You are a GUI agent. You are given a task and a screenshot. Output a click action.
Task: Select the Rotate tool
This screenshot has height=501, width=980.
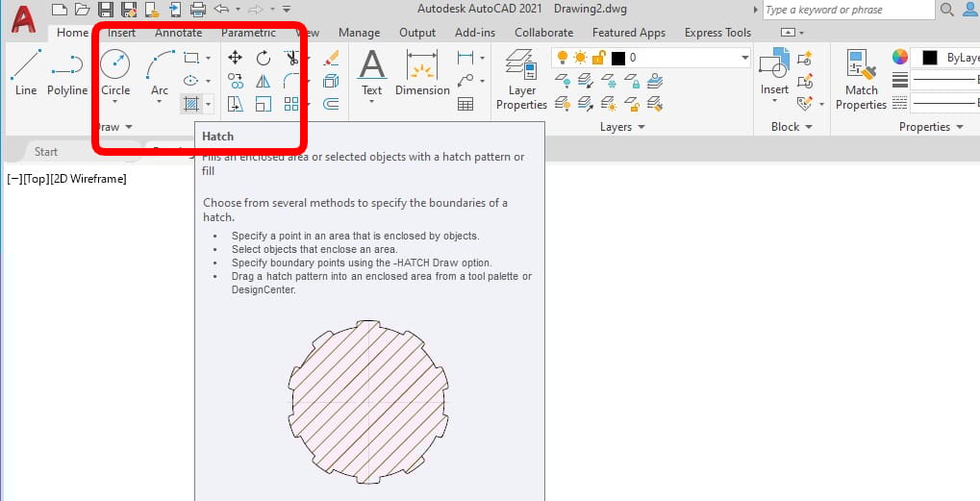(264, 58)
